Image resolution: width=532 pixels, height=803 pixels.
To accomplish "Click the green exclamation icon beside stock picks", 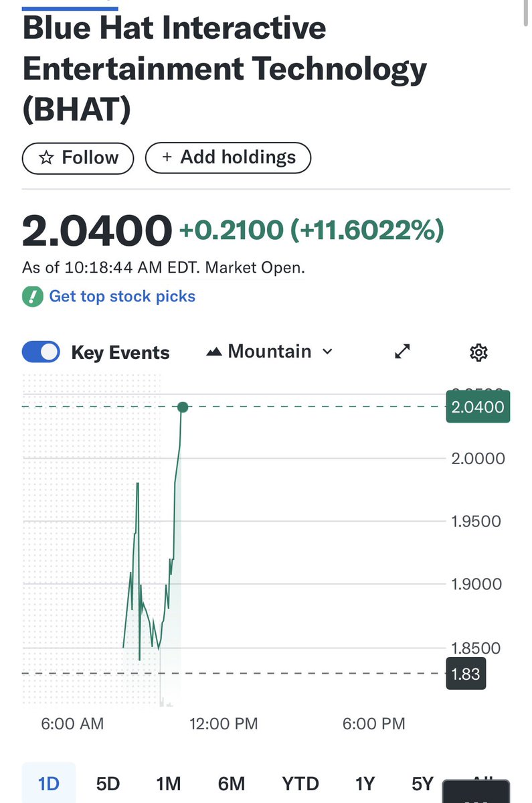I will coord(33,297).
